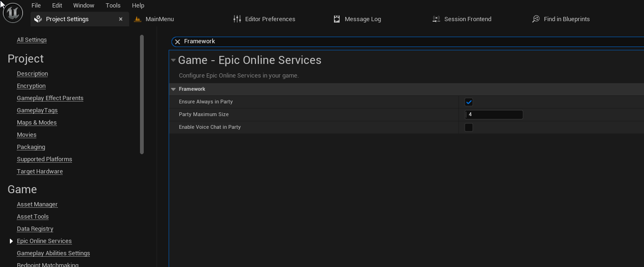Click the Game category heading
The width and height of the screenshot is (644, 267).
coord(22,189)
